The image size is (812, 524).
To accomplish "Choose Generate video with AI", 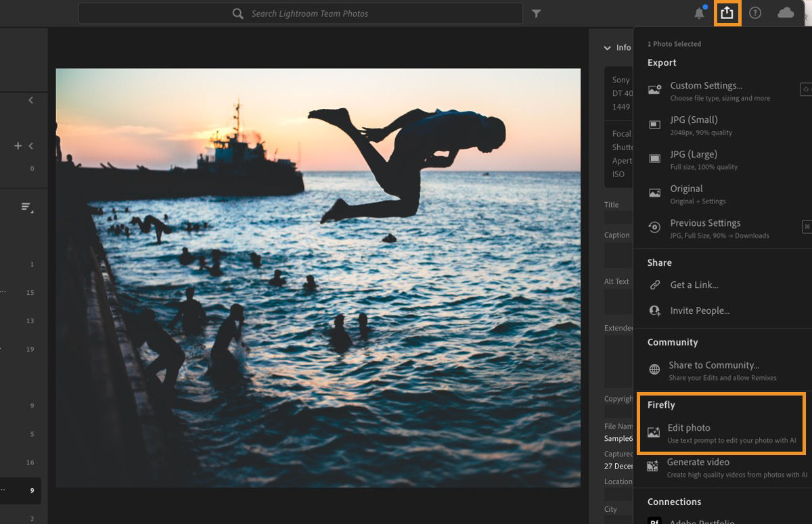I will tap(696, 462).
